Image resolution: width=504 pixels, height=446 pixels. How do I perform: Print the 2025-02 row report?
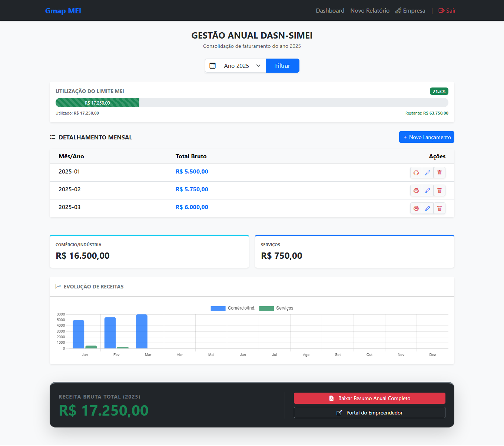[x=416, y=191]
